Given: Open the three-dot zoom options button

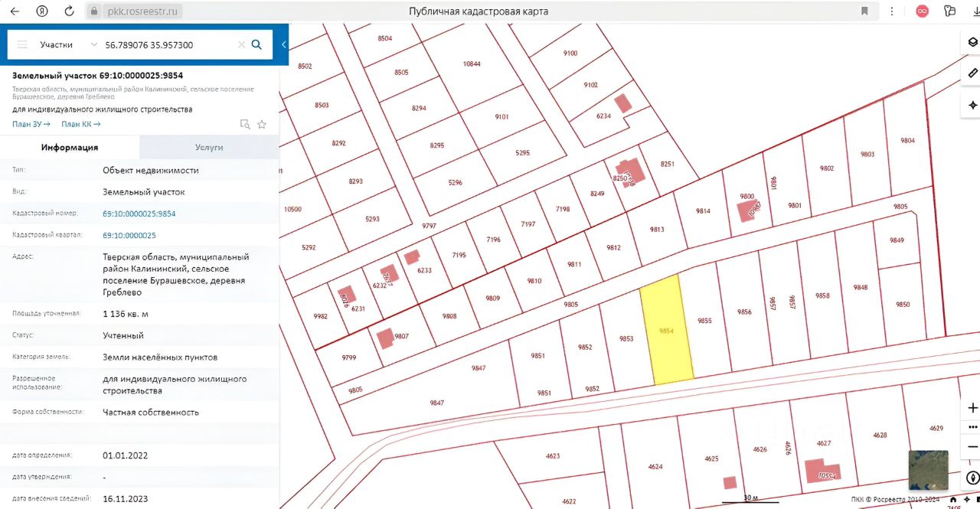Looking at the screenshot, I should click(973, 426).
